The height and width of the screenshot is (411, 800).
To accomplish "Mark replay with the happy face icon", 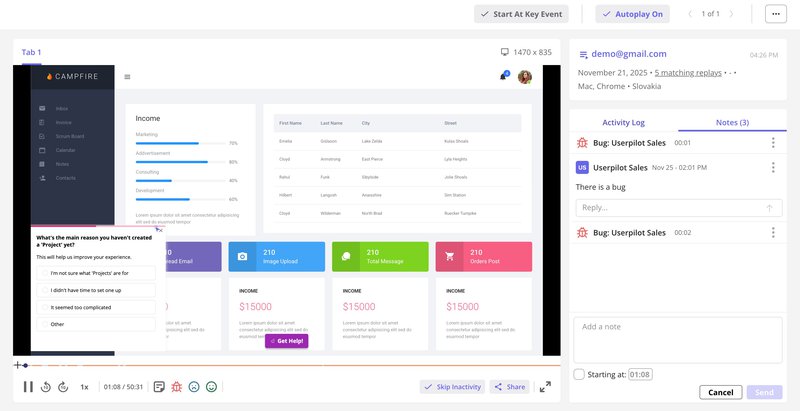I will click(211, 387).
